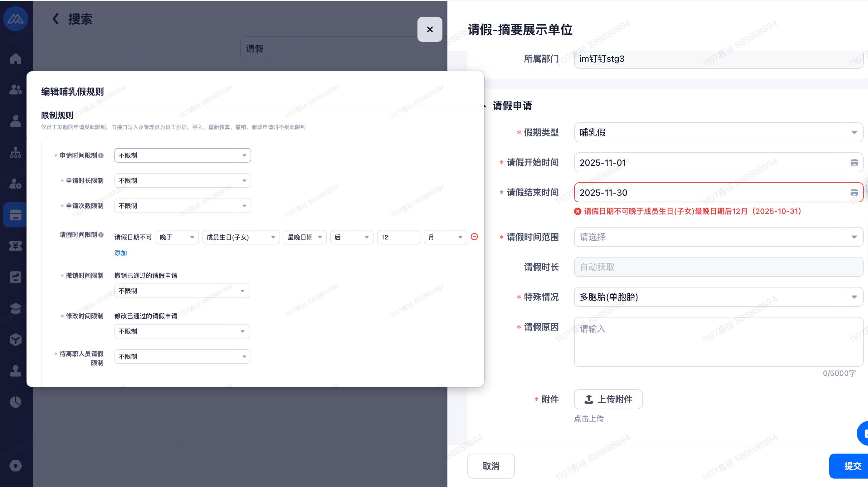This screenshot has width=868, height=487.
Task: Open calendar picker for 请假开始时间
Action: tap(854, 163)
